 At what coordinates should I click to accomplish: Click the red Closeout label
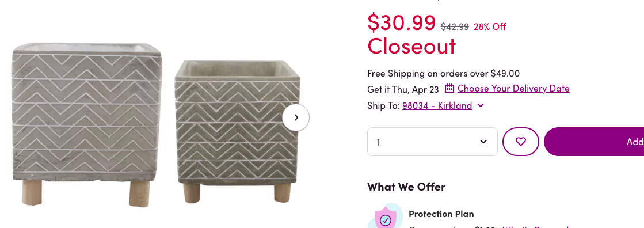(411, 45)
